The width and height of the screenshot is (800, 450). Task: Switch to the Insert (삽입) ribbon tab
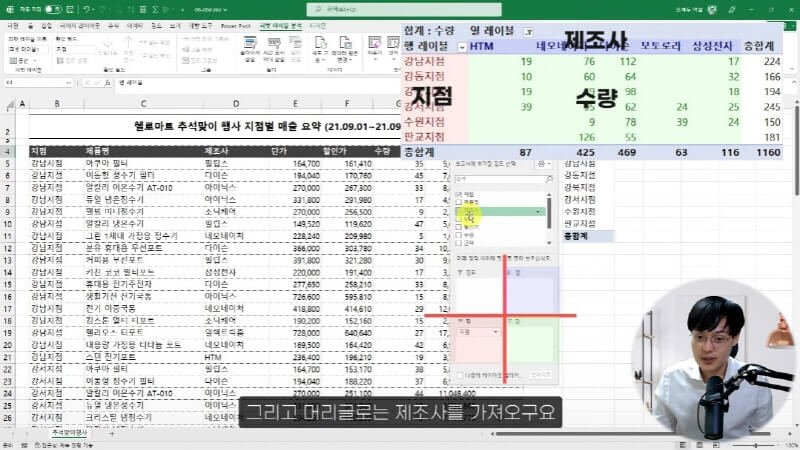click(46, 26)
